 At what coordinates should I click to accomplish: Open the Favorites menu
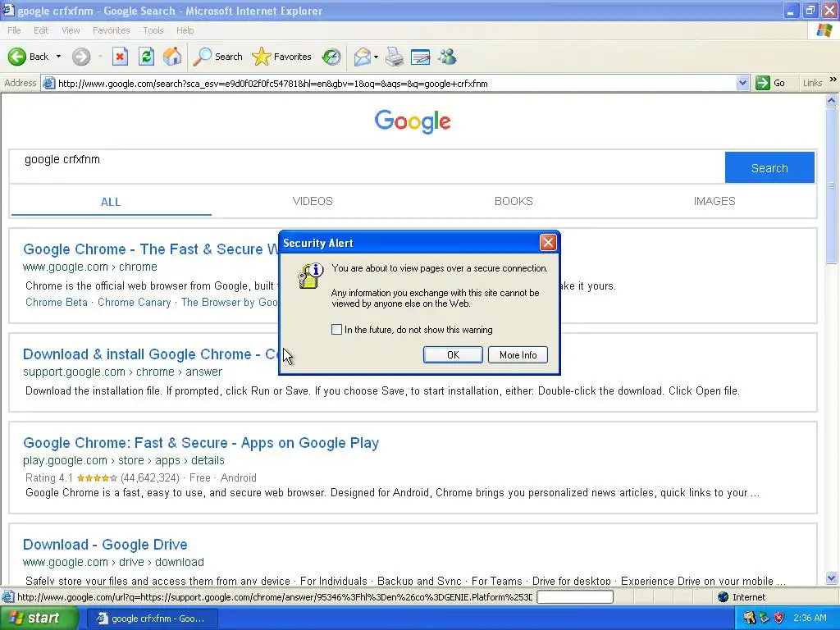112,30
